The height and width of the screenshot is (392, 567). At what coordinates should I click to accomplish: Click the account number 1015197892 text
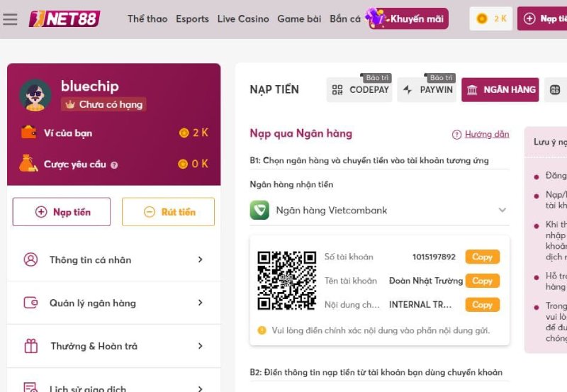click(x=434, y=257)
